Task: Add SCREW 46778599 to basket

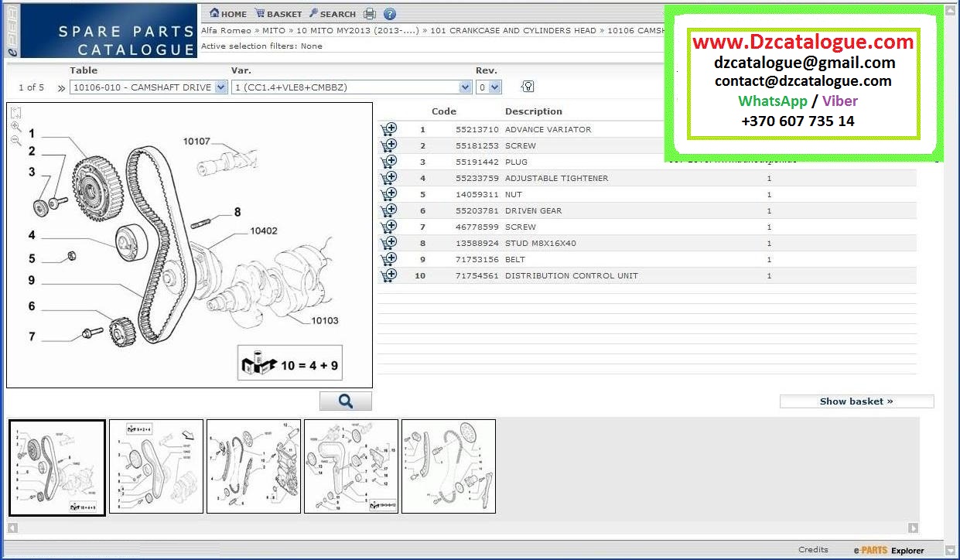Action: [x=388, y=227]
